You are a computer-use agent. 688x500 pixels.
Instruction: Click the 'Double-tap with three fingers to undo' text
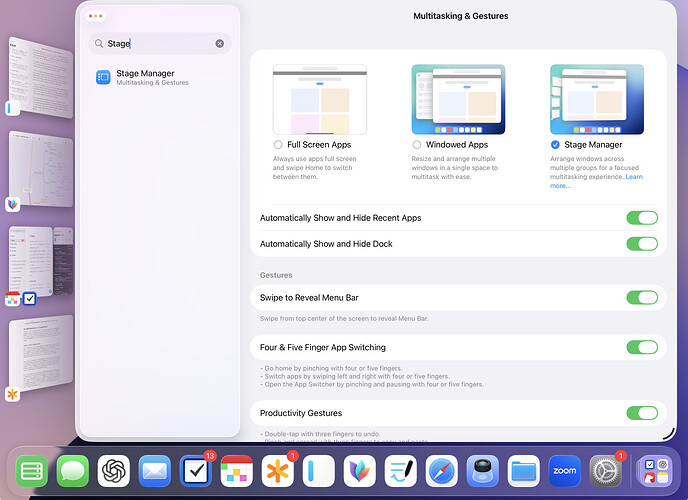coord(320,434)
